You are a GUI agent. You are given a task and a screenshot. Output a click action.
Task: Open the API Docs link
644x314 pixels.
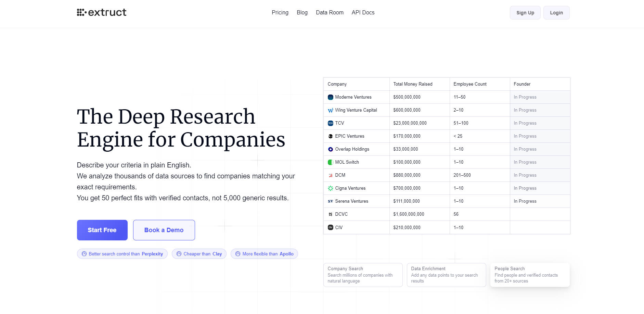click(x=363, y=13)
